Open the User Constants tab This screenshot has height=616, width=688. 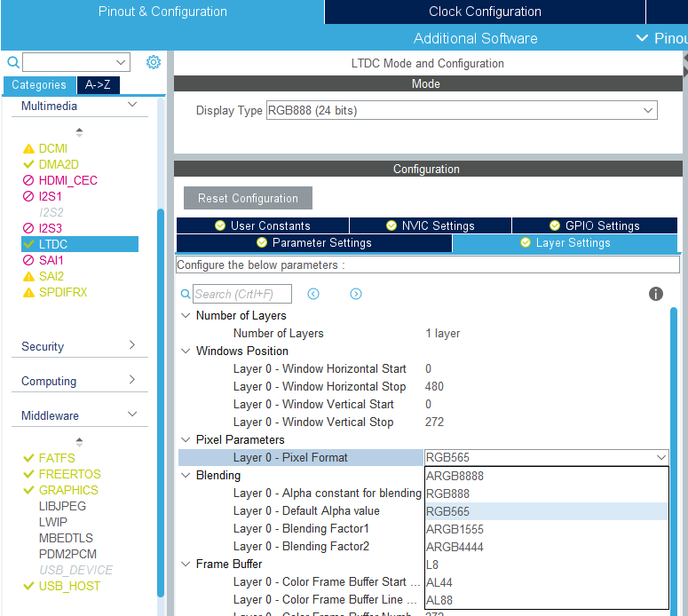263,225
